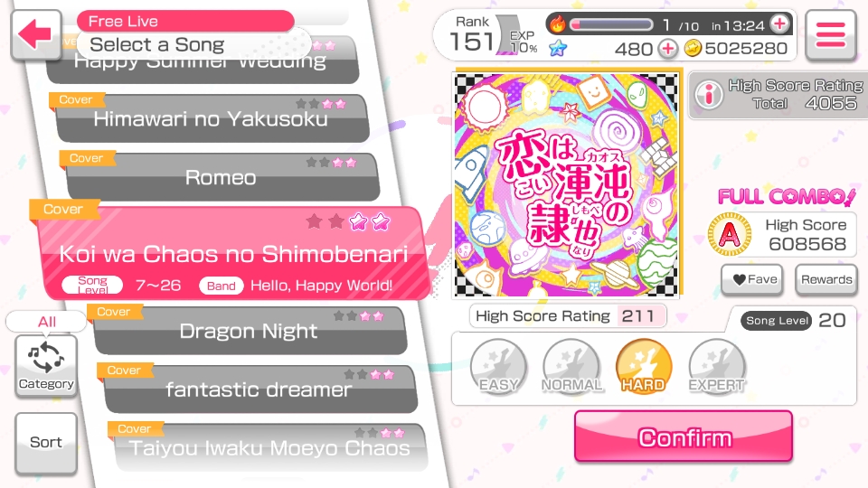Choose Romeo from the song list

(221, 177)
